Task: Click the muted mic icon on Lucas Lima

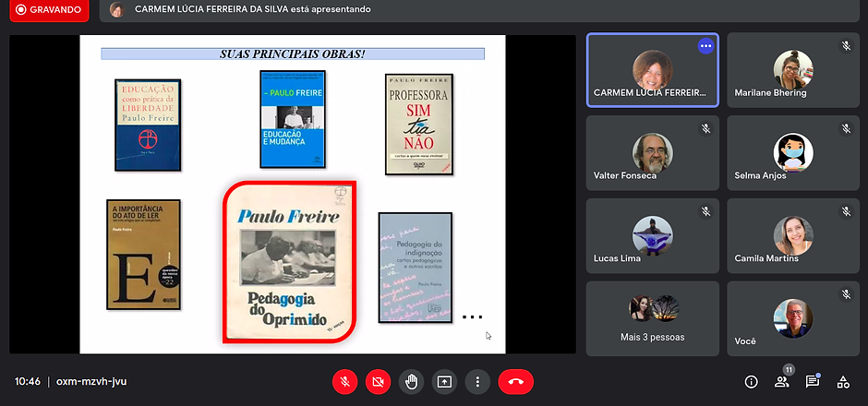Action: tap(705, 212)
